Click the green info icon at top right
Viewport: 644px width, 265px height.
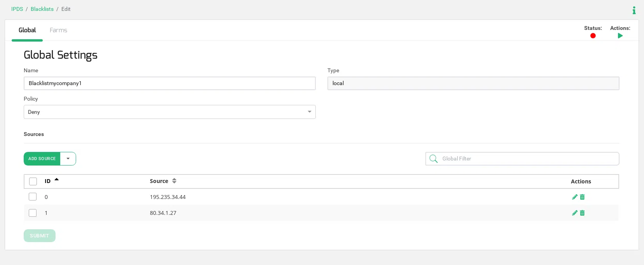coord(634,10)
